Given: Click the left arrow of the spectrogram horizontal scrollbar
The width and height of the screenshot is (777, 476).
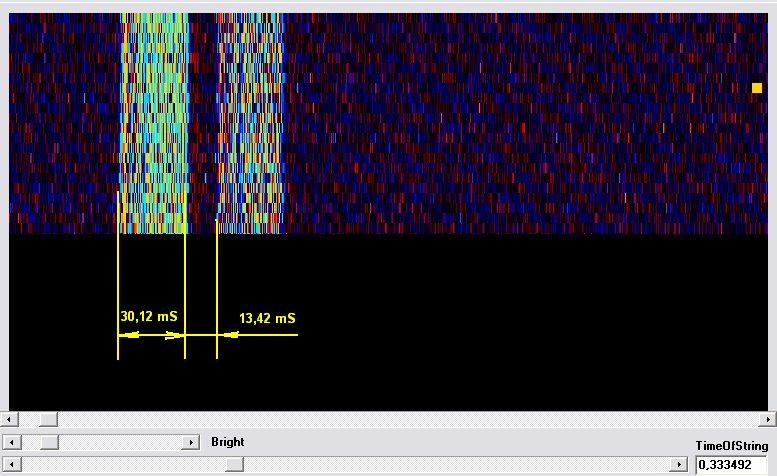Looking at the screenshot, I should click(9, 420).
